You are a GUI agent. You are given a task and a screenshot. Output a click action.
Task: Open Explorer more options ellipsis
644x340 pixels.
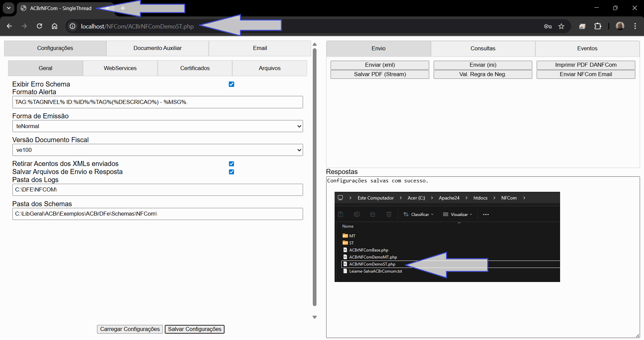click(486, 215)
